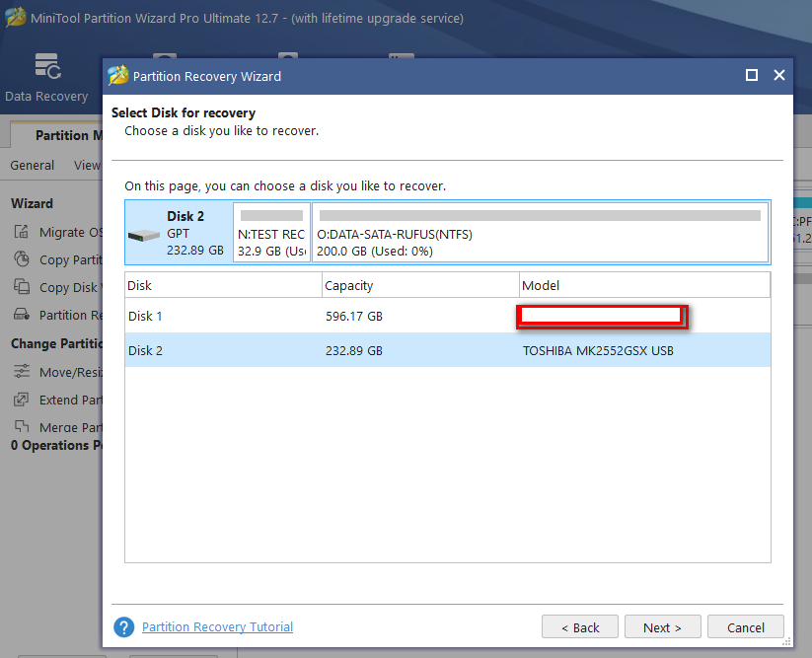Open the General menu in main window
The image size is (812, 658).
click(33, 165)
